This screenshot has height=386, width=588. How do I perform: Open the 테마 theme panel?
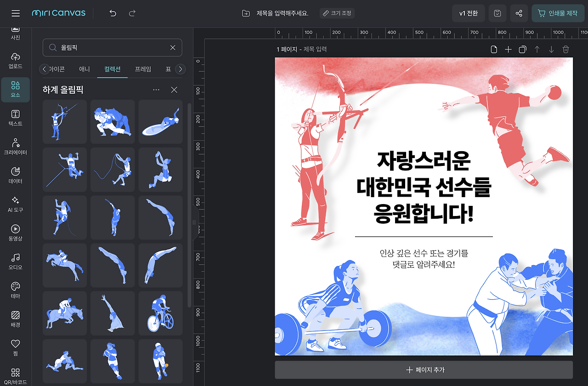pos(15,290)
